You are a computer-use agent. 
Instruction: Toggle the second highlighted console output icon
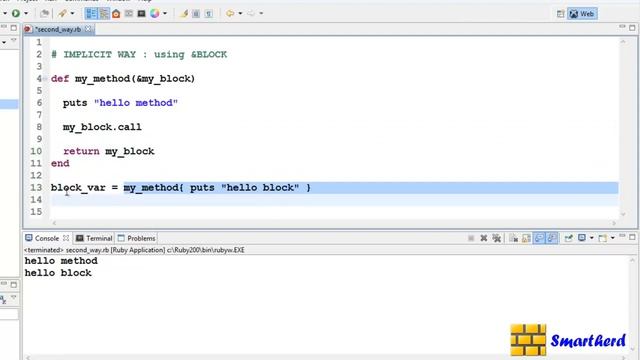[x=552, y=238]
